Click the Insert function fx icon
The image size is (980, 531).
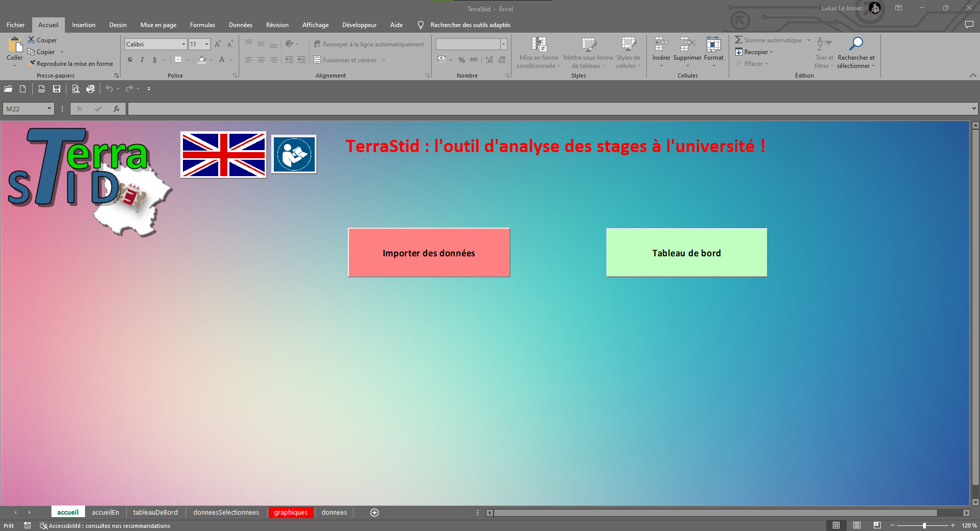coord(116,109)
